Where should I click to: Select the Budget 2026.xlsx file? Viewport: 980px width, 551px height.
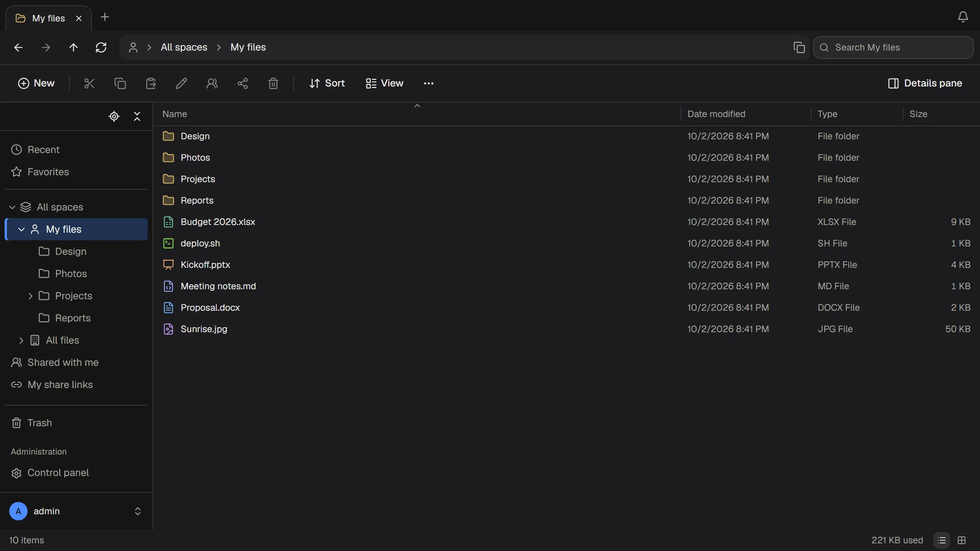[567, 222]
